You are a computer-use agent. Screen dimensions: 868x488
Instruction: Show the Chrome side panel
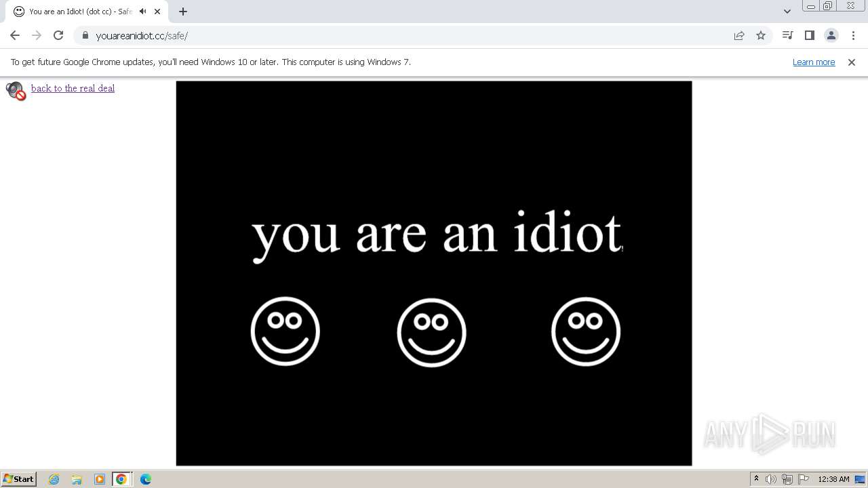pos(809,35)
